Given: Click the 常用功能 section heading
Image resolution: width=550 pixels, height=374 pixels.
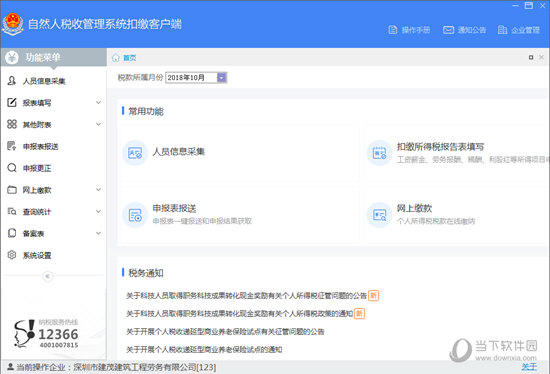Looking at the screenshot, I should (x=146, y=112).
